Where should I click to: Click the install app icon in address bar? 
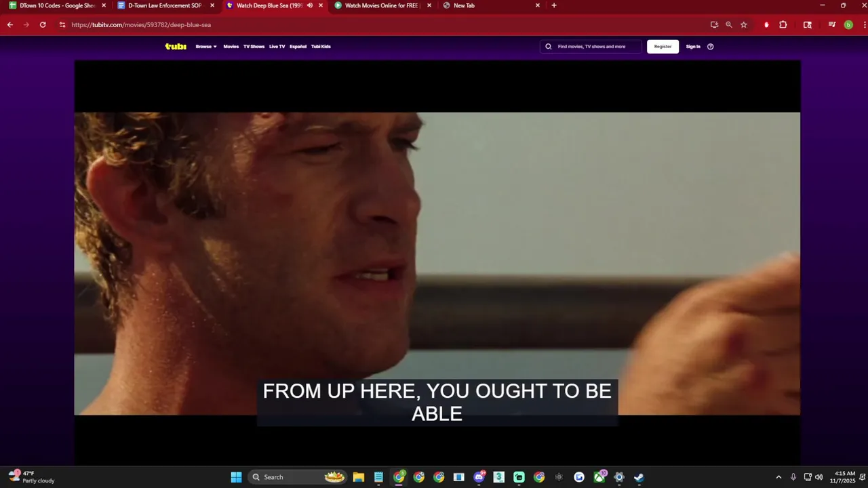[714, 24]
